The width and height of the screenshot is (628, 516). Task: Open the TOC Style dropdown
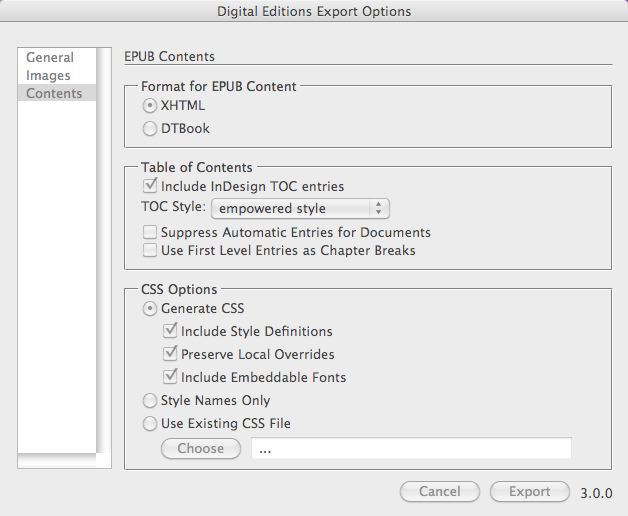pyautogui.click(x=299, y=208)
